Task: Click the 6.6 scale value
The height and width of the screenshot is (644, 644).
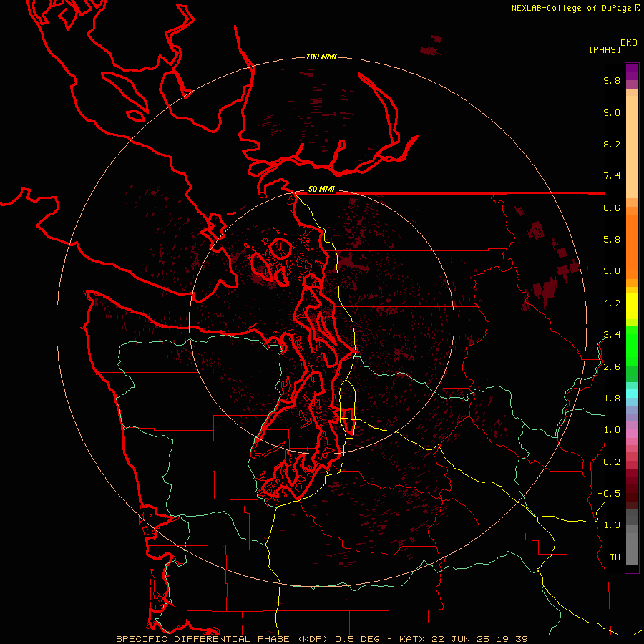Action: click(x=612, y=208)
